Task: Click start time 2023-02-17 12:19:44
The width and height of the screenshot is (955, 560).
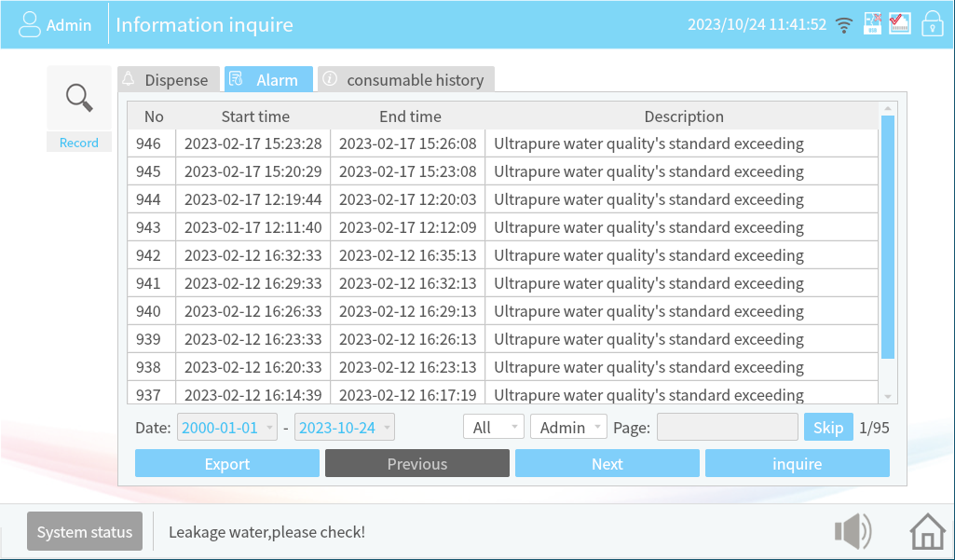Action: [253, 200]
